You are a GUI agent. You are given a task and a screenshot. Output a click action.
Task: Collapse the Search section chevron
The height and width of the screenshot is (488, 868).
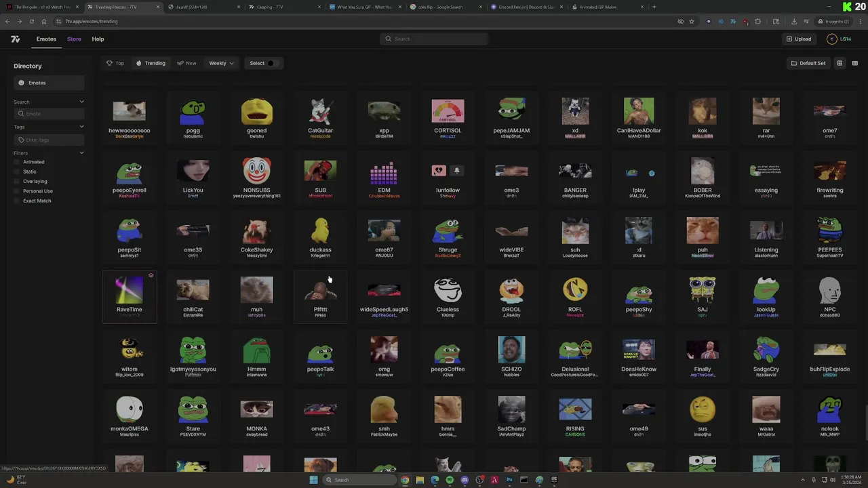(81, 102)
